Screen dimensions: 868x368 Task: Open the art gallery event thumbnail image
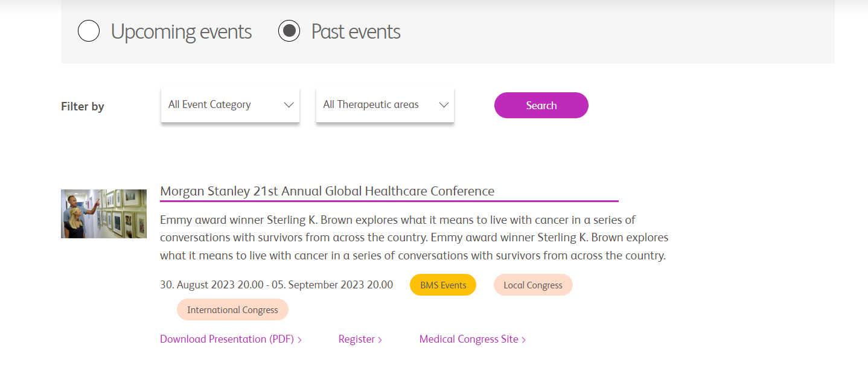click(x=104, y=214)
